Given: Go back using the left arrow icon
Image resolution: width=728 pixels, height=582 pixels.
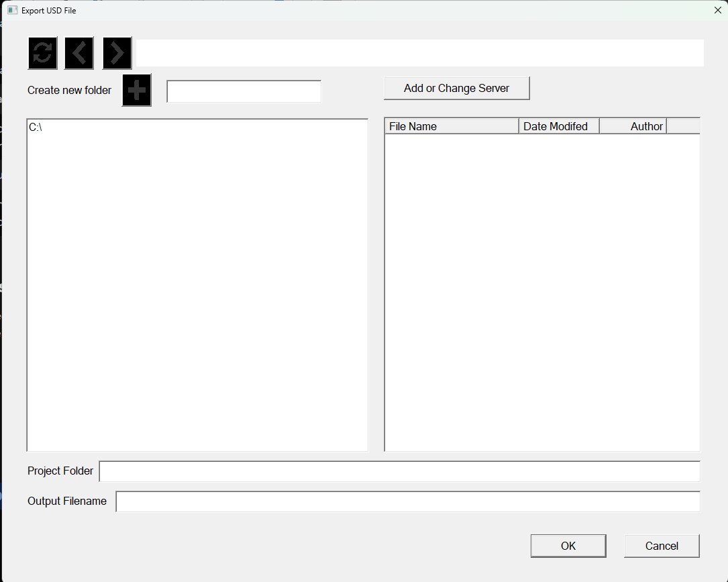Looking at the screenshot, I should pos(79,53).
